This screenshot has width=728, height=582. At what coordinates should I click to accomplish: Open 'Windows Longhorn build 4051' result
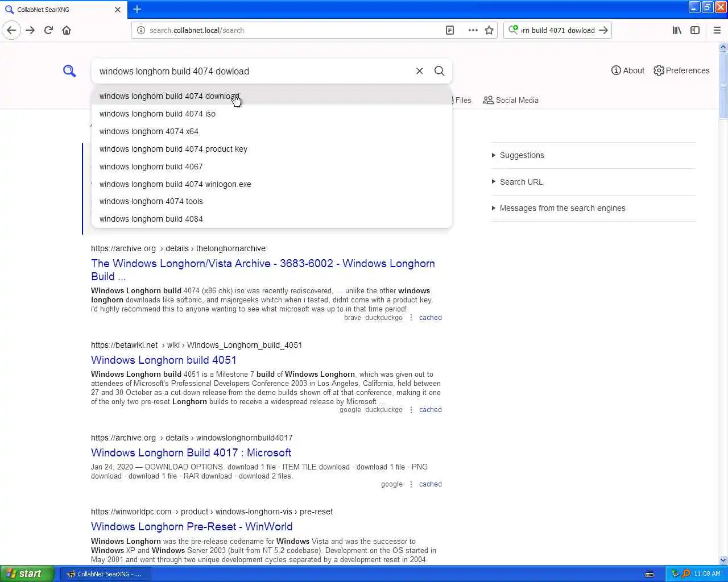click(164, 360)
